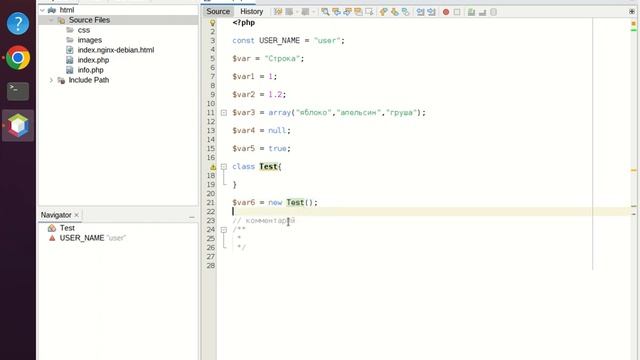Expand the Include Path tree node
This screenshot has height=360, width=640.
tap(51, 80)
